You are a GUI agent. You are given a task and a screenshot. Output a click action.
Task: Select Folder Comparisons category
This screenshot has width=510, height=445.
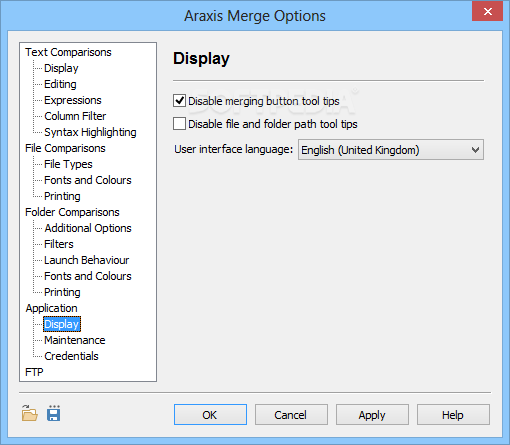(72, 212)
